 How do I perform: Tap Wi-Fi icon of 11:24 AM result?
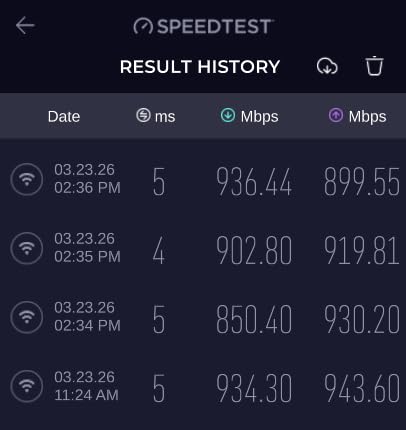pyautogui.click(x=27, y=386)
